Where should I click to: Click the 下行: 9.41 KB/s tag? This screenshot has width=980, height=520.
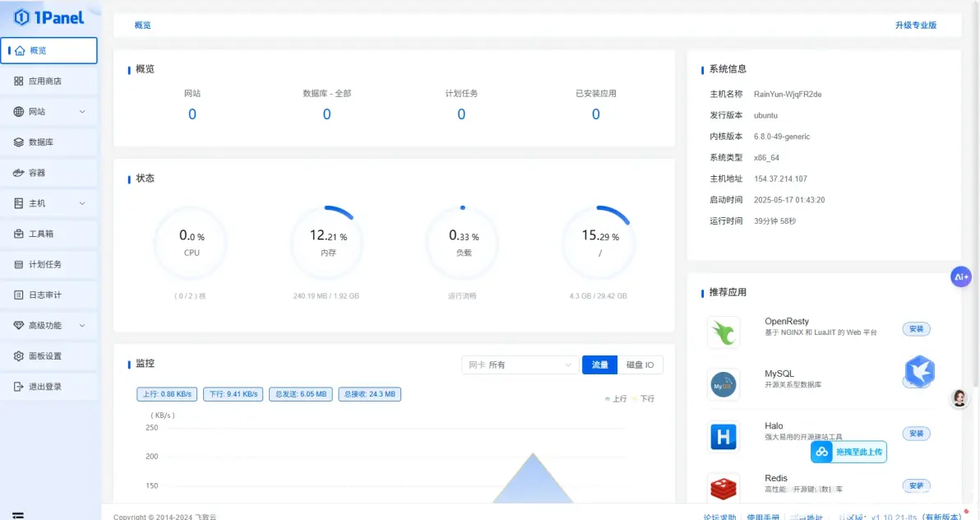click(x=233, y=394)
